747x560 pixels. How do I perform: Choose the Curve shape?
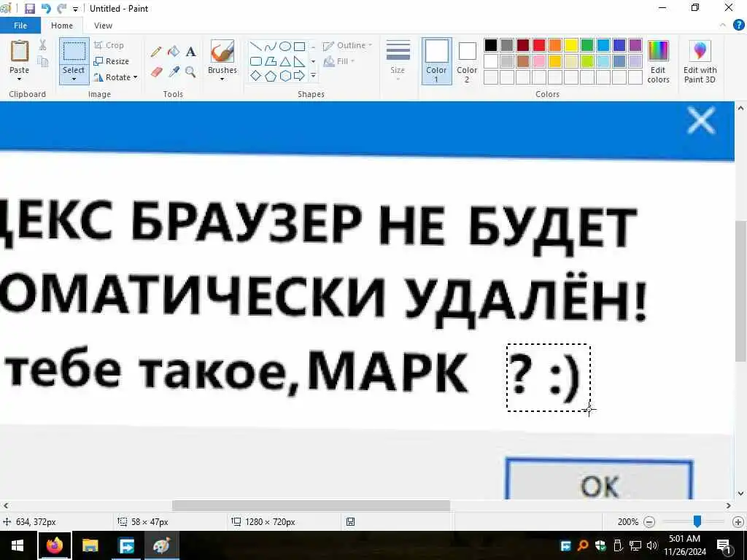click(270, 46)
